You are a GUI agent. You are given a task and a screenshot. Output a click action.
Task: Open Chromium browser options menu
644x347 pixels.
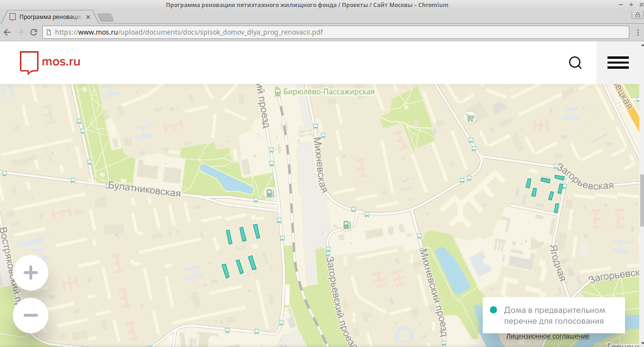(x=638, y=32)
